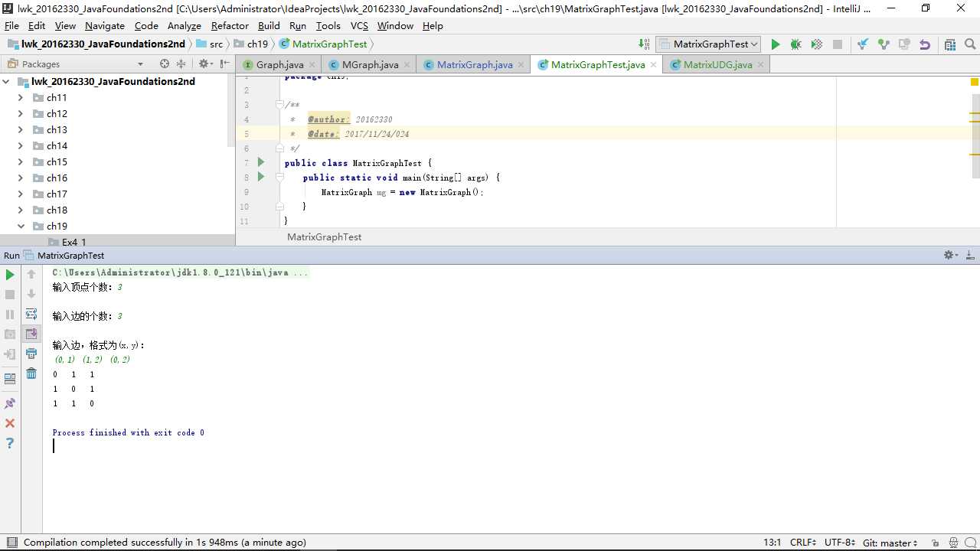Open the Refactor menu
Viewport: 980px width, 551px height.
click(230, 26)
